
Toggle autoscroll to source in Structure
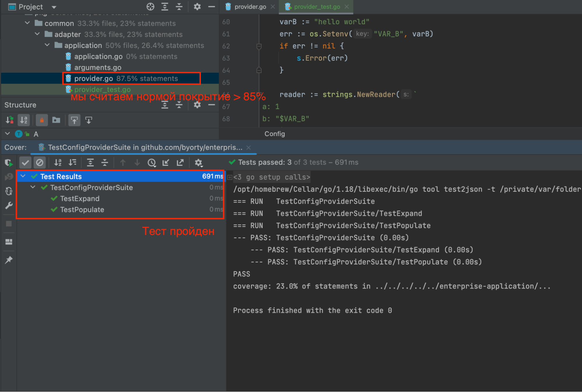(74, 120)
